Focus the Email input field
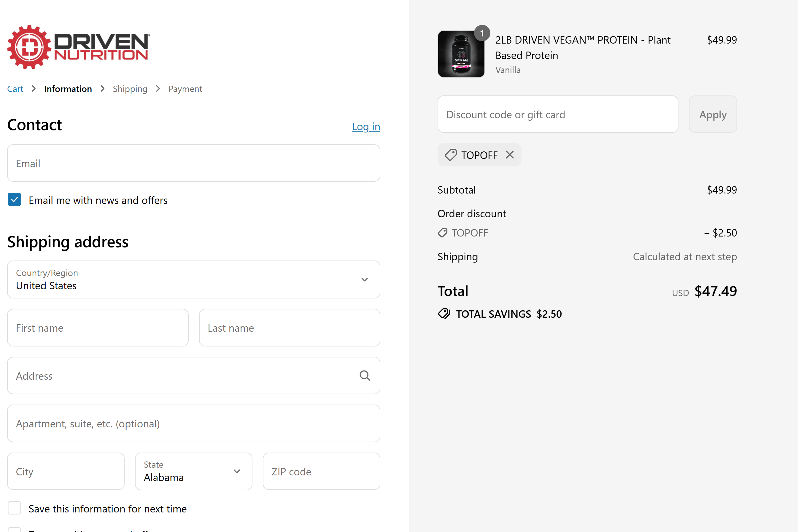 [x=193, y=163]
